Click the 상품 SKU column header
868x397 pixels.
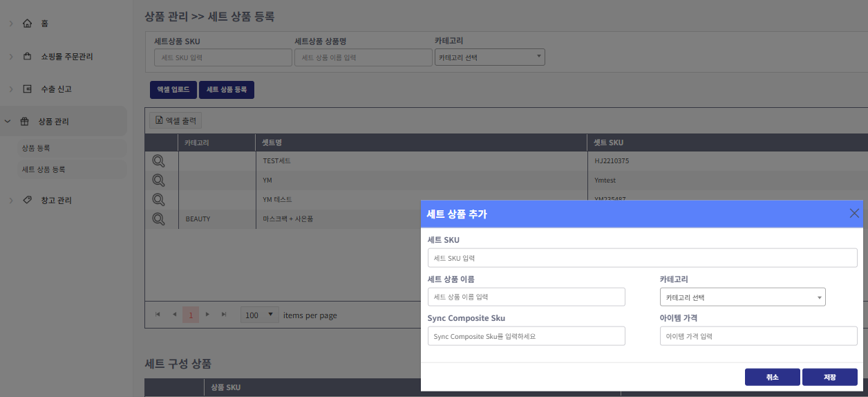(412, 387)
